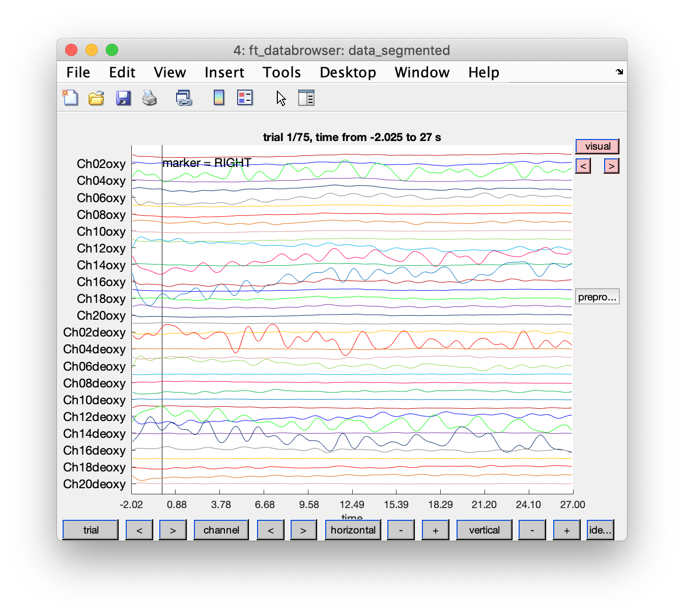Click the prepro... settings button
The image size is (684, 616).
click(597, 297)
